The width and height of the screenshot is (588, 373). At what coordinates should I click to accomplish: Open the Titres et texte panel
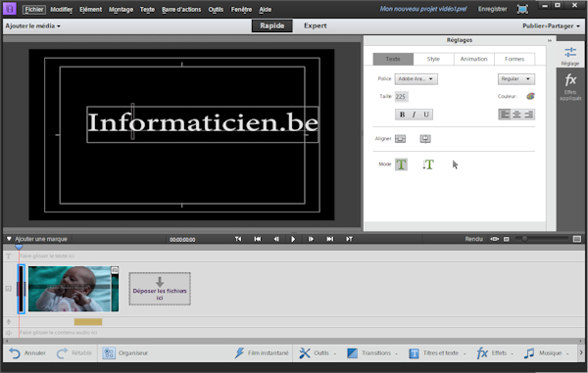coord(437,353)
